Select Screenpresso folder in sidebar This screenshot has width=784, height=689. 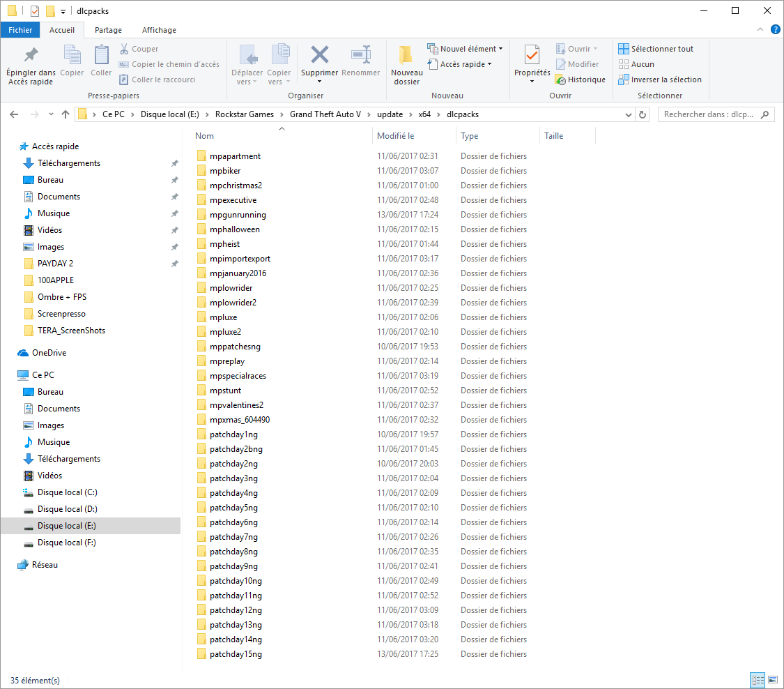point(61,314)
